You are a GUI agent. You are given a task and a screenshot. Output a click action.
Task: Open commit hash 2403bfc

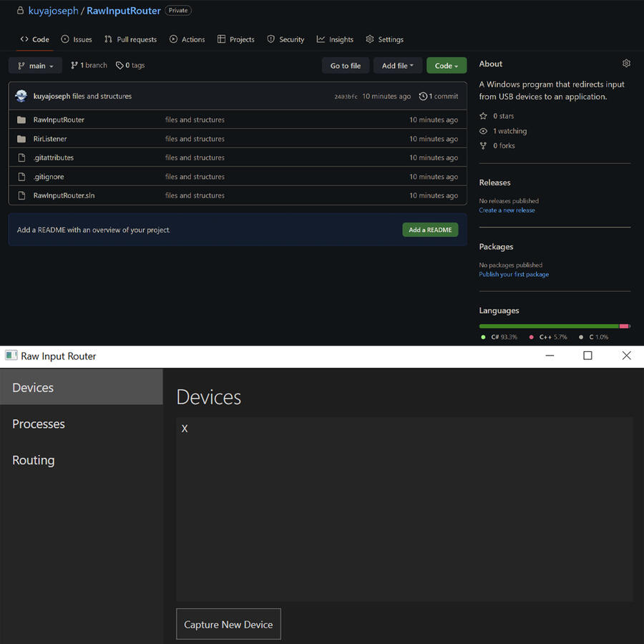[346, 97]
